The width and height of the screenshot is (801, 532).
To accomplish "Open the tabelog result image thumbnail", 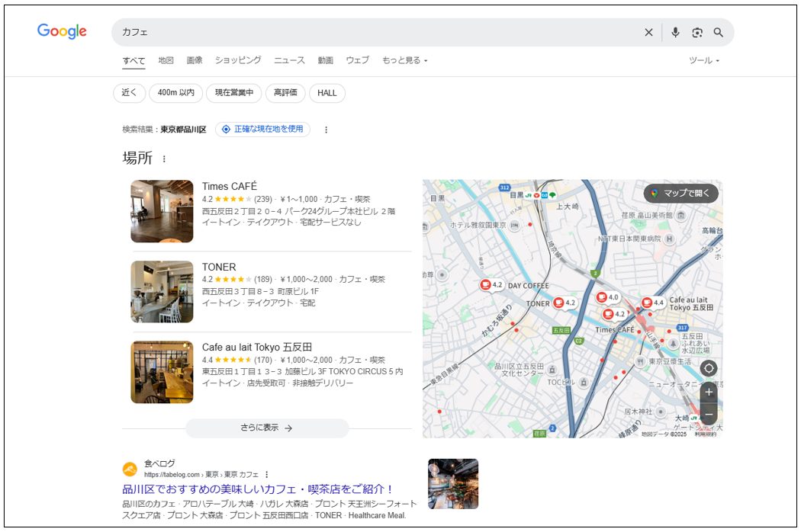I will (453, 483).
